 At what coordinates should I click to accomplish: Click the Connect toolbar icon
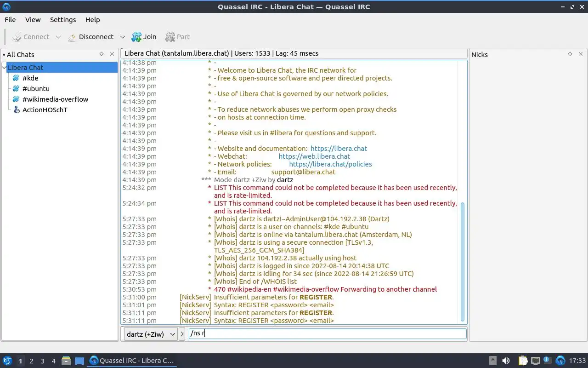click(x=17, y=37)
